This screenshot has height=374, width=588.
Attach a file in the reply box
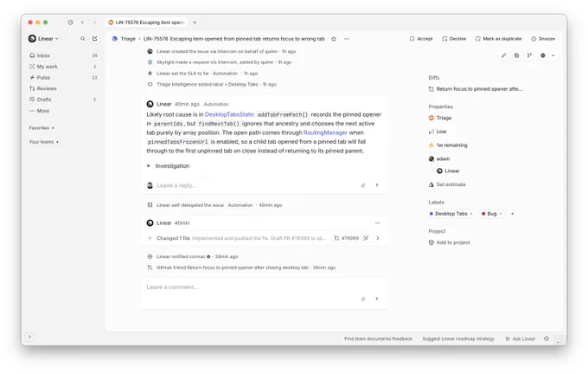(x=363, y=185)
